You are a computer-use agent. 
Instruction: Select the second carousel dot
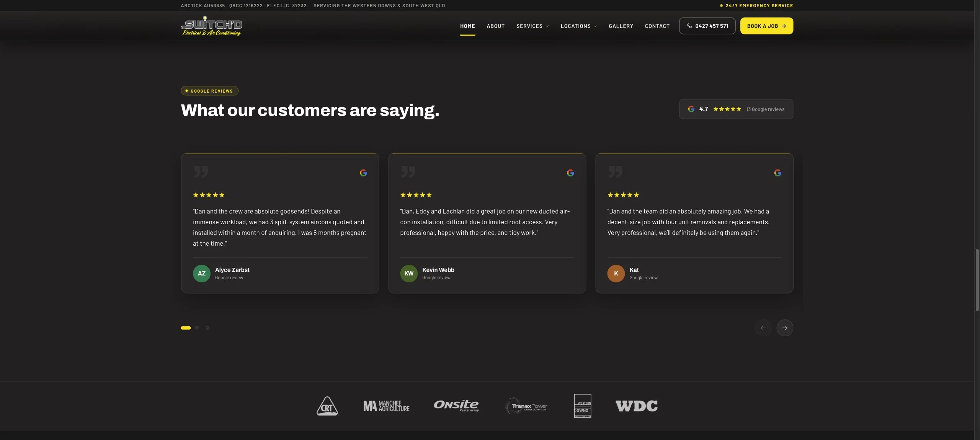point(197,328)
